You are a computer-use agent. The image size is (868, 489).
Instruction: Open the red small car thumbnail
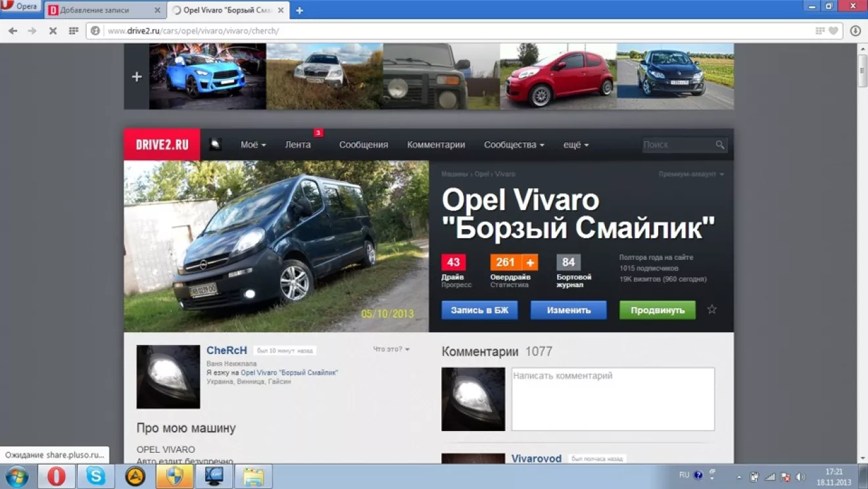558,76
